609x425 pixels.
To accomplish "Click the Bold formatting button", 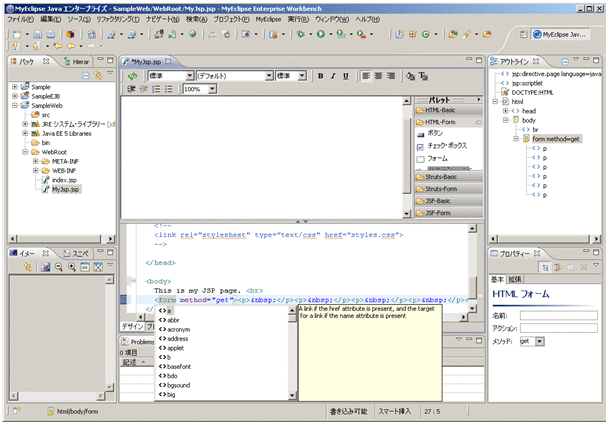I will (320, 76).
